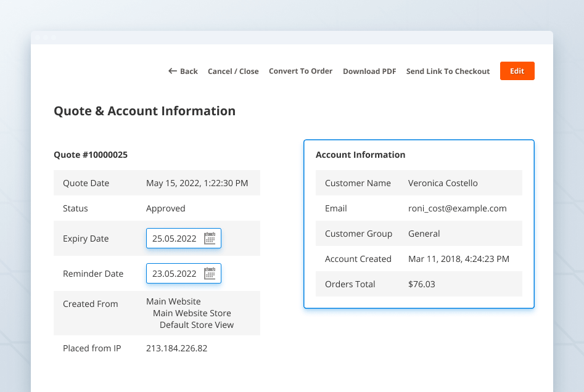
Task: Click the back arrow icon
Action: point(171,71)
